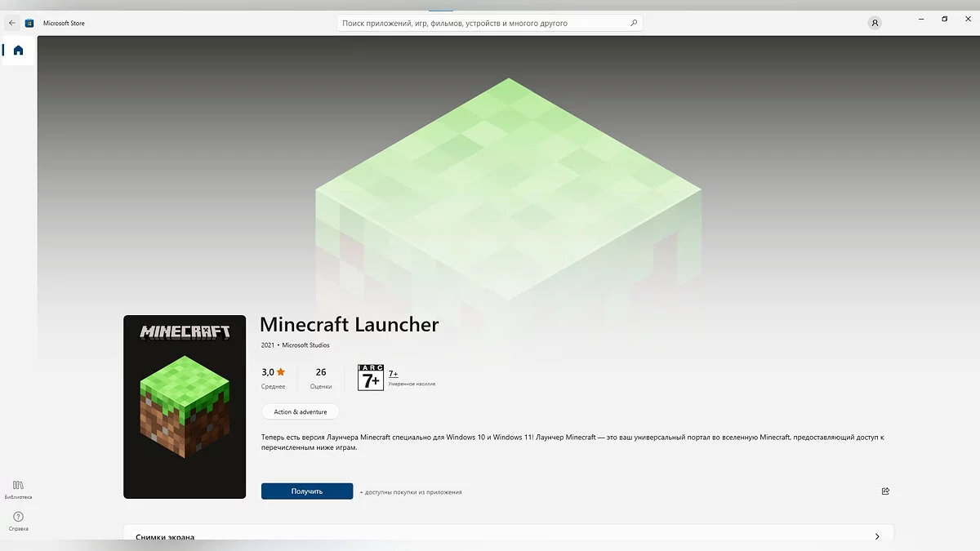This screenshot has width=980, height=551.
Task: Click the Получить button
Action: coord(307,491)
